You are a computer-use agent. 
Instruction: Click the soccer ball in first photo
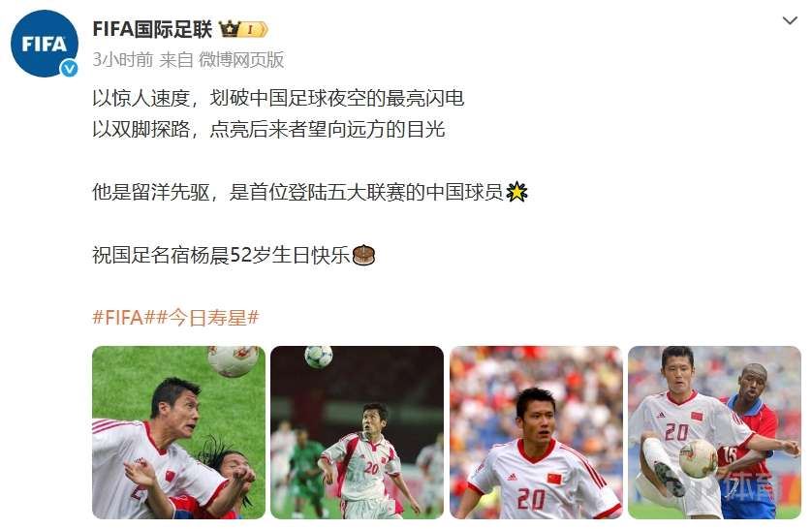point(233,359)
